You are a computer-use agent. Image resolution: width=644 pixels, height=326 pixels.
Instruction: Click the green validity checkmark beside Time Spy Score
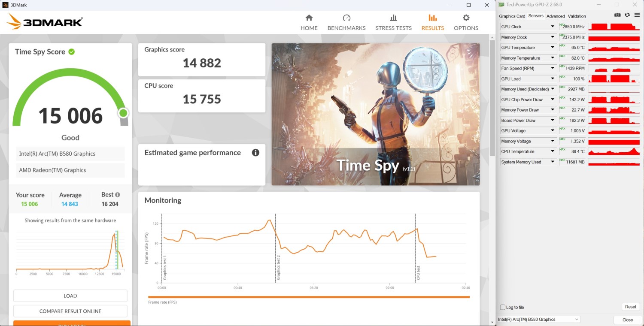[72, 52]
